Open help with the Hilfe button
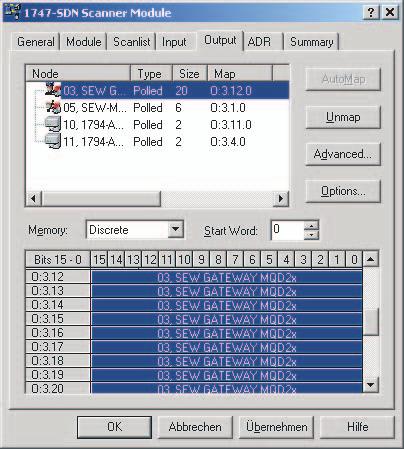The width and height of the screenshot is (404, 449). click(x=357, y=427)
